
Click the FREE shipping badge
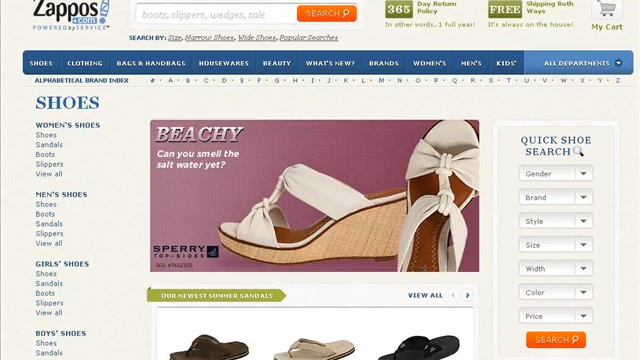click(505, 9)
